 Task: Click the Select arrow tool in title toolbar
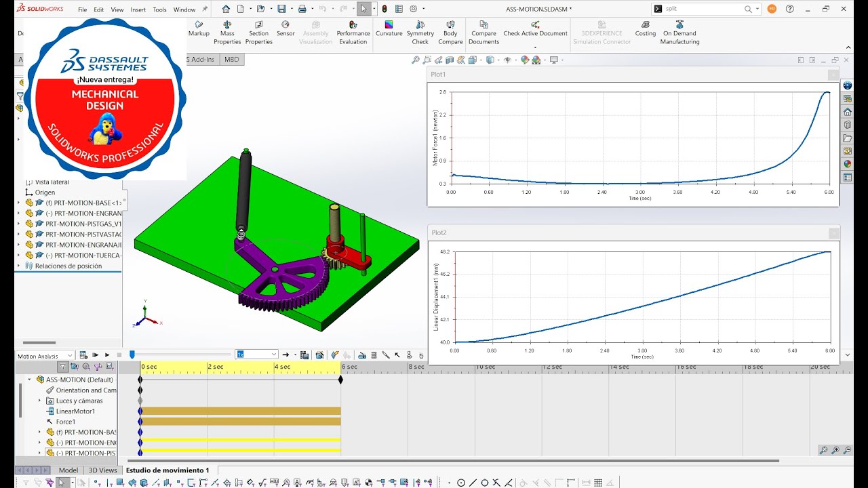[x=364, y=9]
